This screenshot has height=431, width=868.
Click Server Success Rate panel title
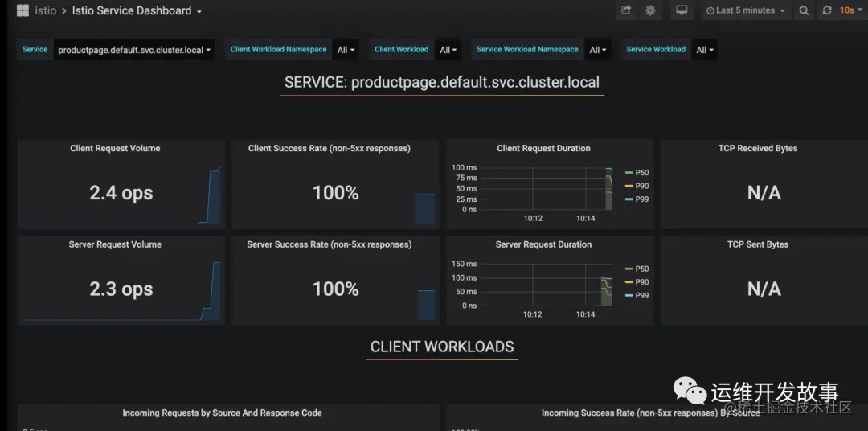tap(330, 244)
